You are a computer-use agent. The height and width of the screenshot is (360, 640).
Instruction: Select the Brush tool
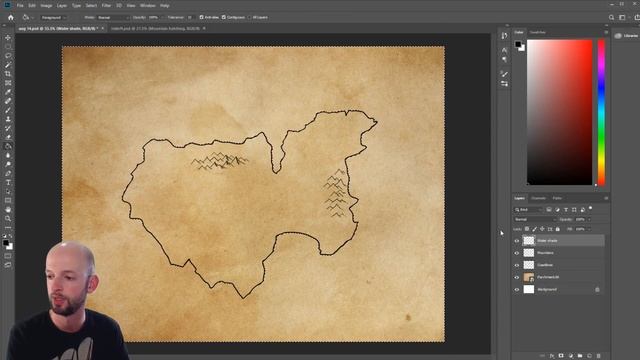click(8, 110)
